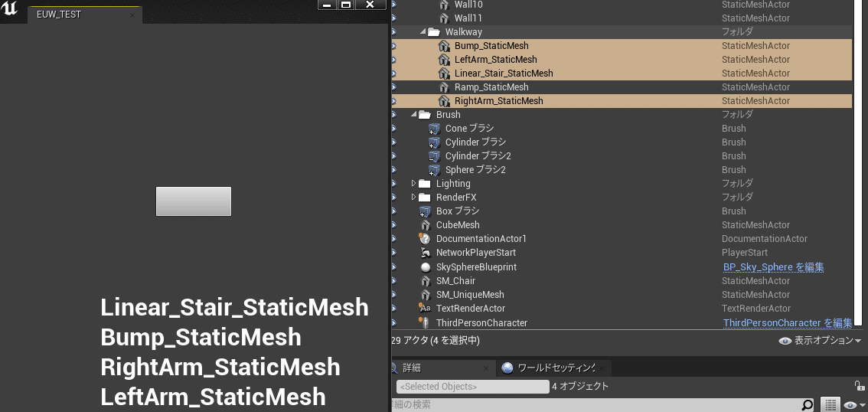Click the SkySphereBlueprint sphere icon
868x412 pixels.
(x=425, y=267)
